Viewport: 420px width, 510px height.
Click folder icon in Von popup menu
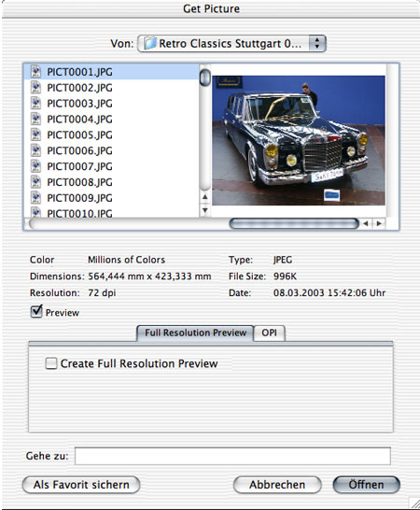[150, 43]
